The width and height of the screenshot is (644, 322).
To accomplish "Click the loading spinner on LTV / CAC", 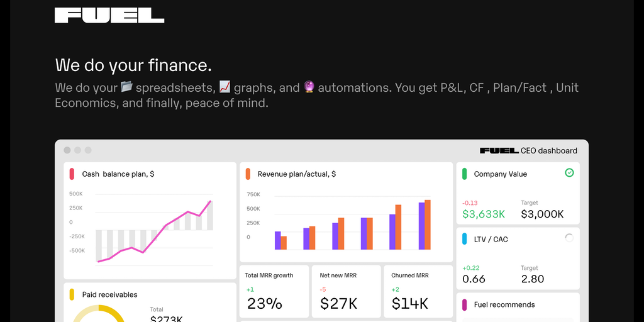I will point(569,238).
